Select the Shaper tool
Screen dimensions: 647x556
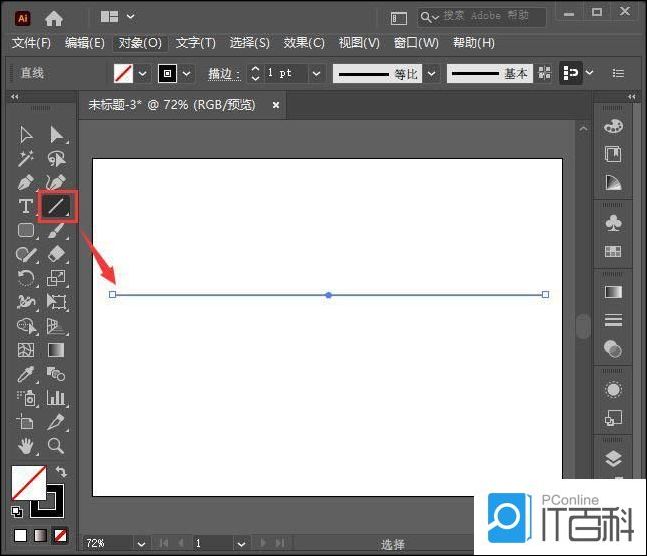coord(26,254)
